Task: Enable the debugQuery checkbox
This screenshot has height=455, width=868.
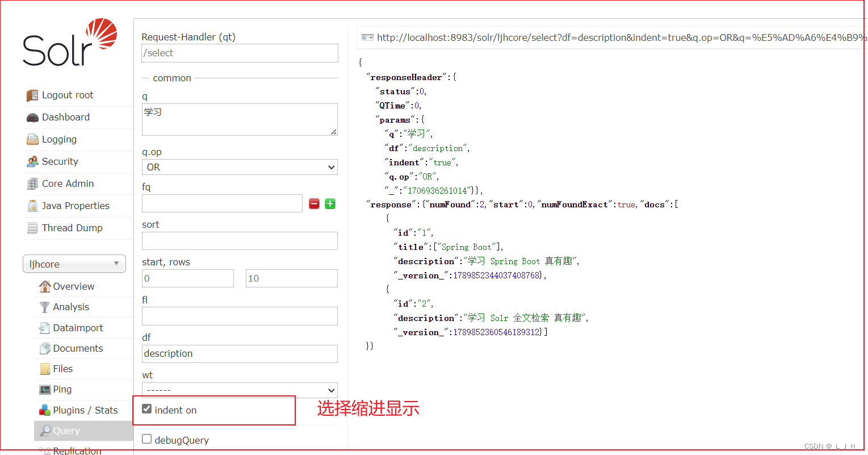Action: click(x=147, y=439)
